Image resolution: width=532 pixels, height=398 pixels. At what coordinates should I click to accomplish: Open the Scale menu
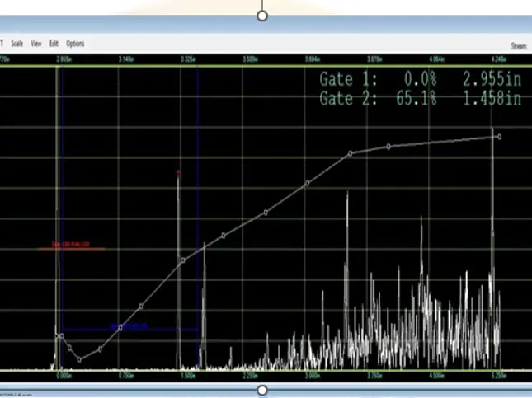point(17,44)
